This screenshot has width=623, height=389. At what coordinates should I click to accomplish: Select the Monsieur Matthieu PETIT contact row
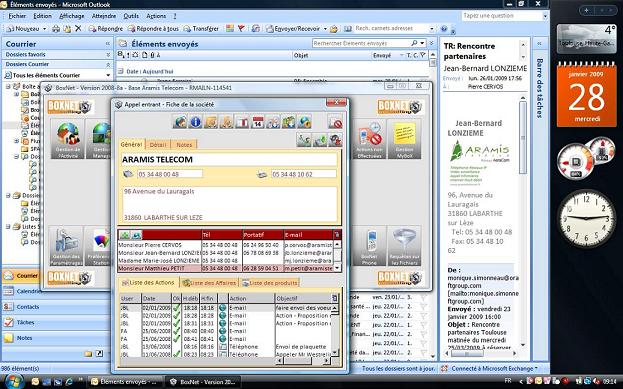[226, 268]
